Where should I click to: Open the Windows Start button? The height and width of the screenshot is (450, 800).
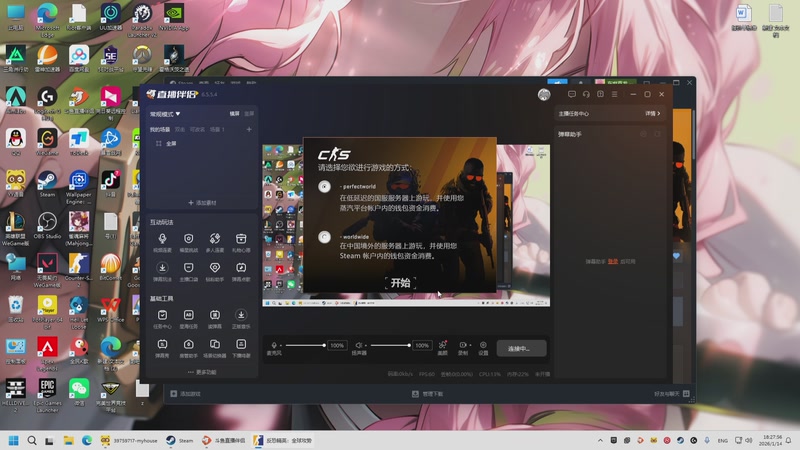click(14, 440)
